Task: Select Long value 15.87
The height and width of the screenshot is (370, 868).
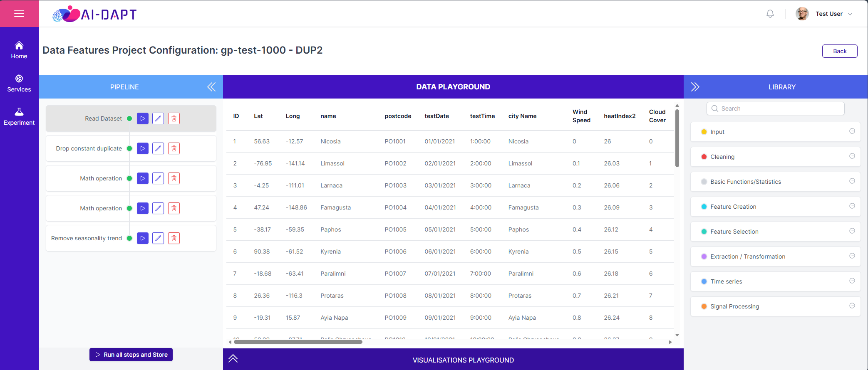Action: (293, 318)
